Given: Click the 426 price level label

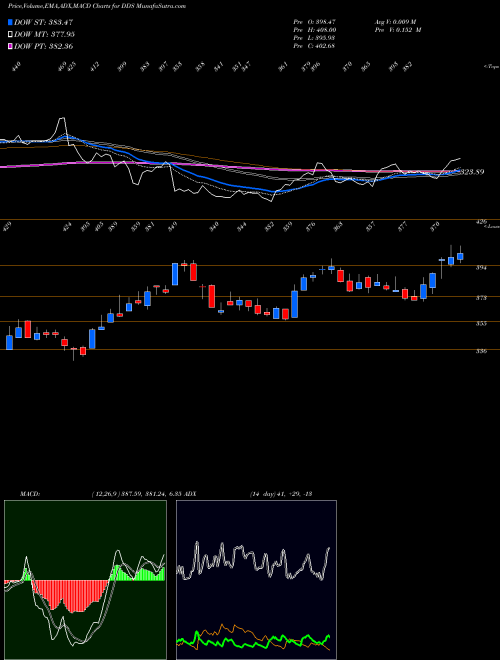Looking at the screenshot, I should point(481,222).
